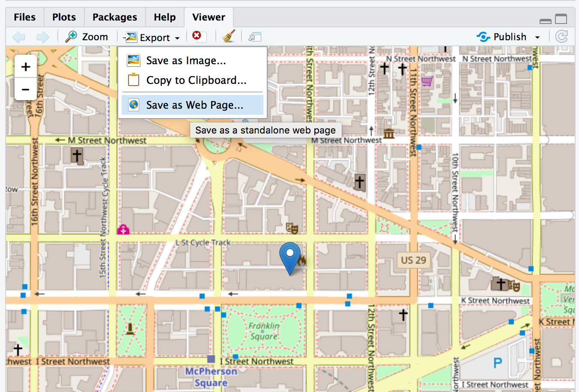Choose Copy to Clipboard option
This screenshot has width=579, height=392.
point(196,80)
